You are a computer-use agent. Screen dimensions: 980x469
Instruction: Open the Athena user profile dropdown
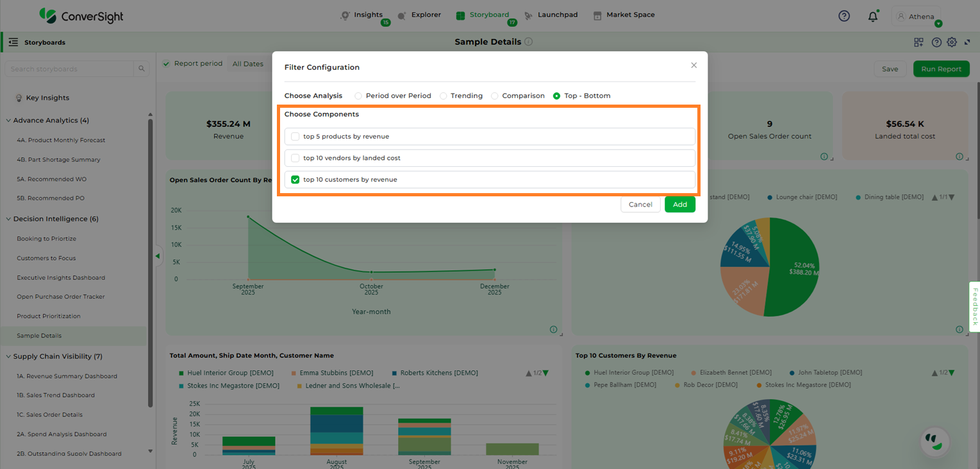pos(917,17)
